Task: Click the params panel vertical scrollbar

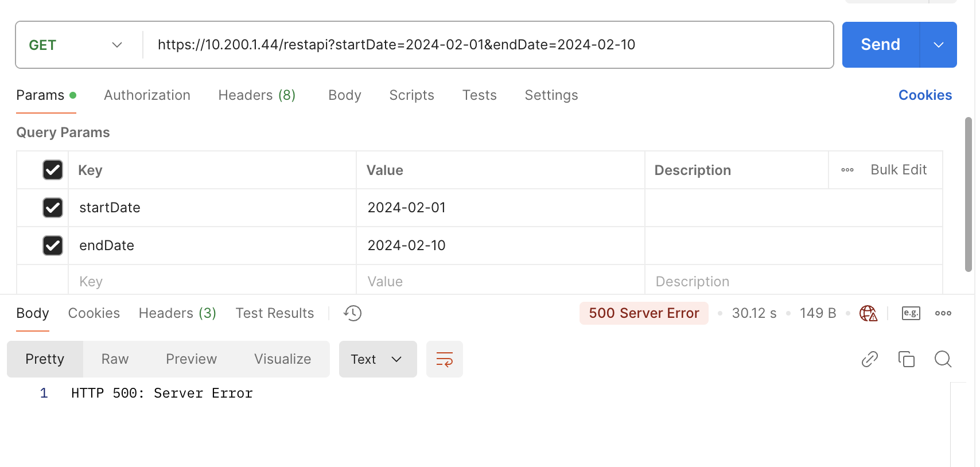Action: [968, 195]
